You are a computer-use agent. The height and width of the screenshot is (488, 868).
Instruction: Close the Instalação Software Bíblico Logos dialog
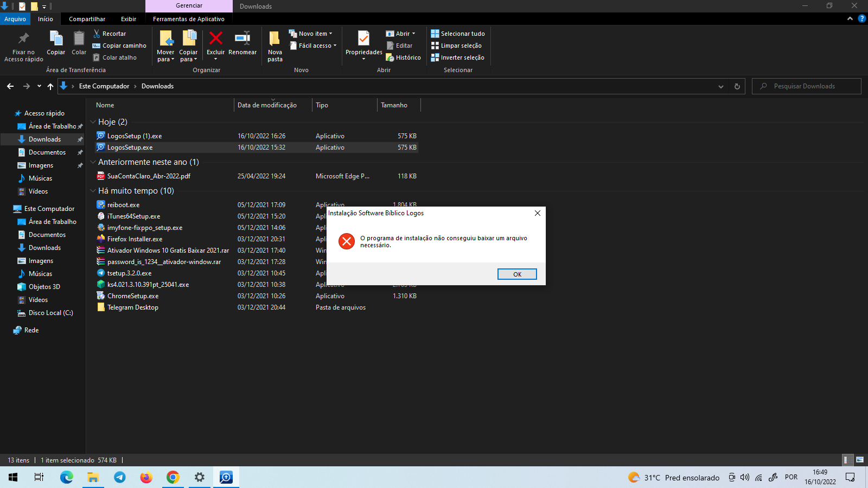pyautogui.click(x=537, y=213)
